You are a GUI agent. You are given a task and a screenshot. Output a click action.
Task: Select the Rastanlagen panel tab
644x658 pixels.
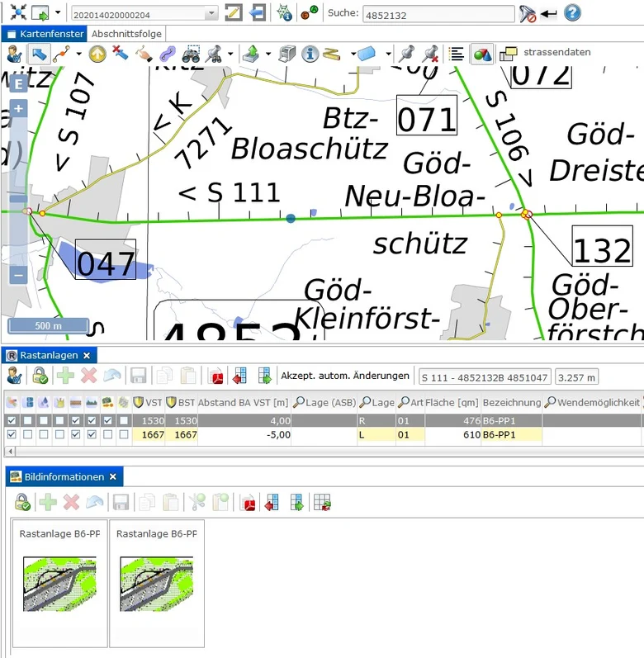[x=49, y=356]
